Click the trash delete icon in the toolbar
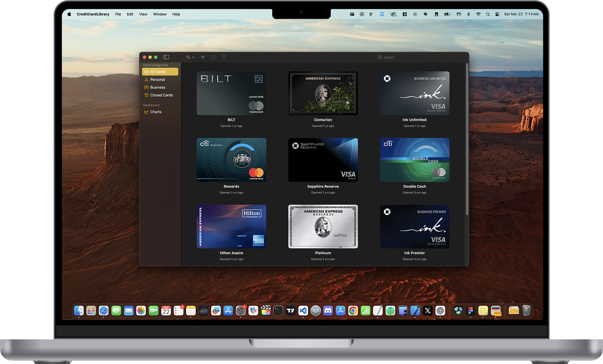The image size is (603, 364). coord(224,57)
